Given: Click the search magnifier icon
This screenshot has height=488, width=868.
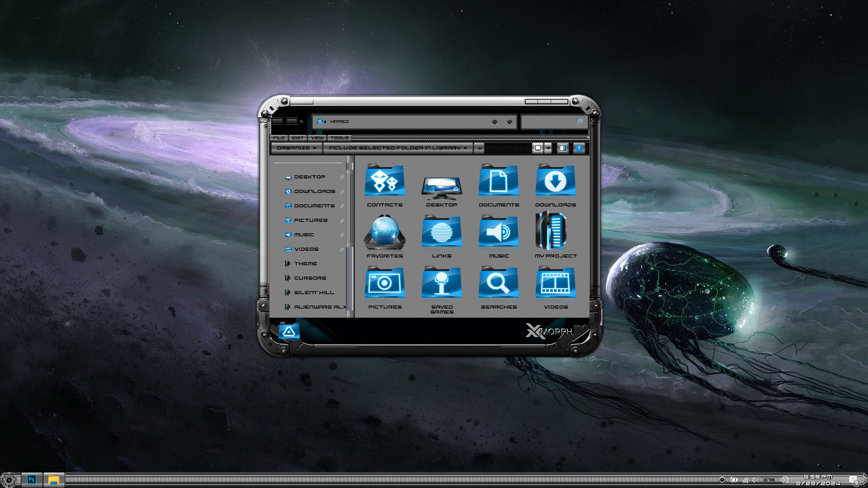Looking at the screenshot, I should point(580,122).
